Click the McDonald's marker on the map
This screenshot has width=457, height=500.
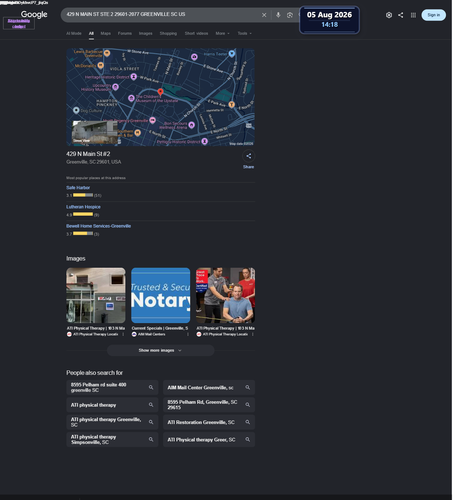point(101,66)
